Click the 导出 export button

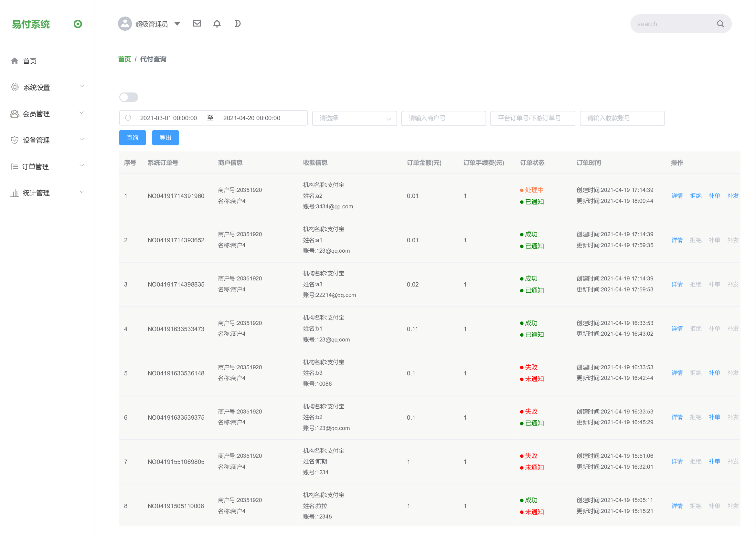tap(165, 138)
